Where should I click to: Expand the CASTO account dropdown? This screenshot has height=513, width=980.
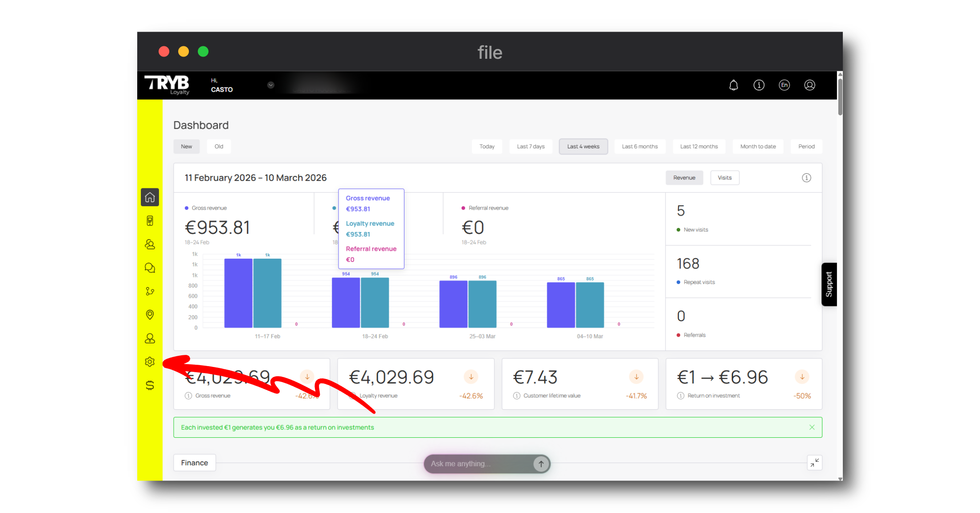270,85
